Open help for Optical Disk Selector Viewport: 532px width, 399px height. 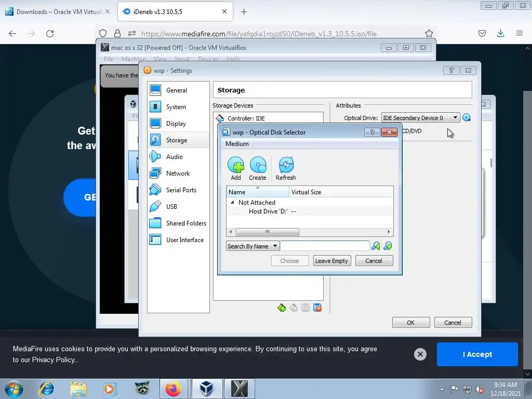[x=372, y=132]
